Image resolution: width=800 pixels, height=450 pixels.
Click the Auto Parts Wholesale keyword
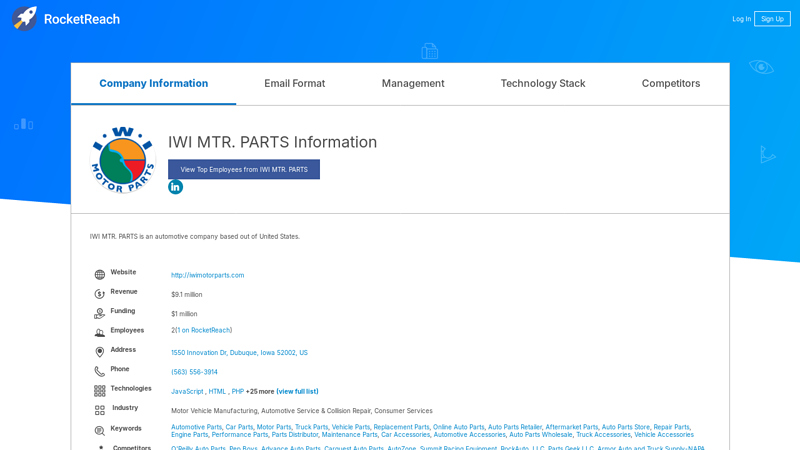tap(541, 435)
